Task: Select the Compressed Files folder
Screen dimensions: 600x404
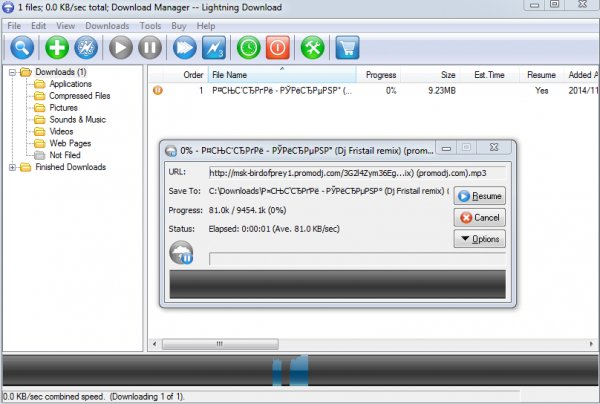Action: tap(80, 96)
